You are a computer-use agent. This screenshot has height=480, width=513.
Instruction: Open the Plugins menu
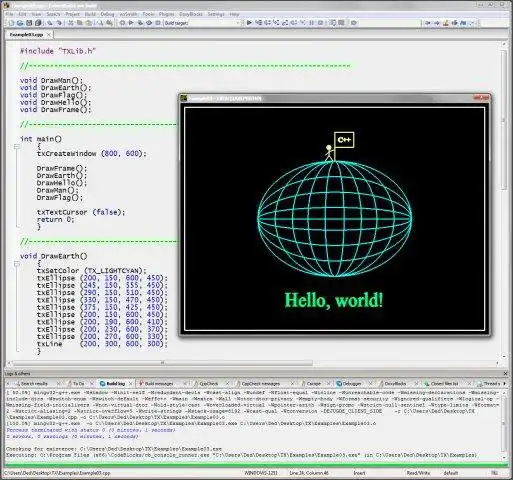coord(166,14)
